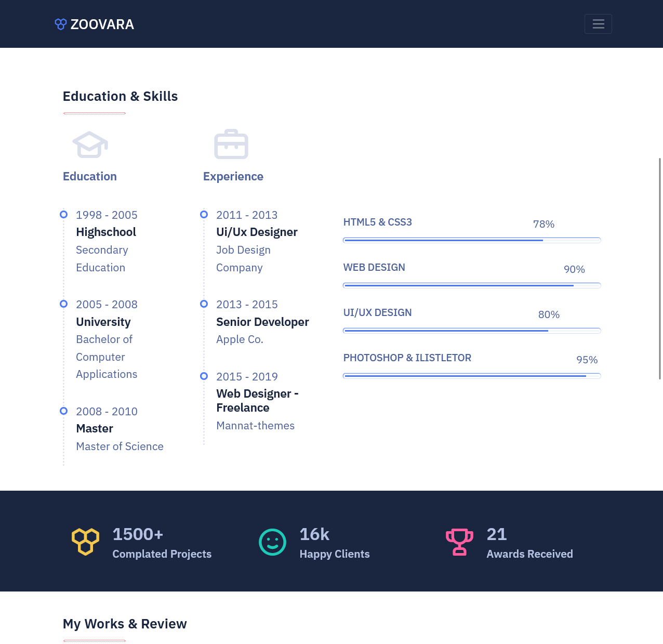Click the smiley Happy Clients icon
Viewport: 663px width, 644px height.
point(272,542)
